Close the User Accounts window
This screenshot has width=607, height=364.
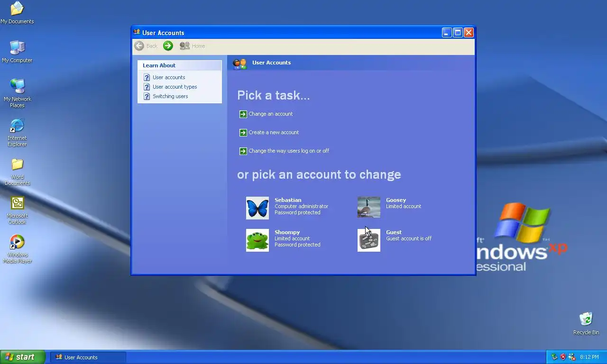pyautogui.click(x=469, y=32)
